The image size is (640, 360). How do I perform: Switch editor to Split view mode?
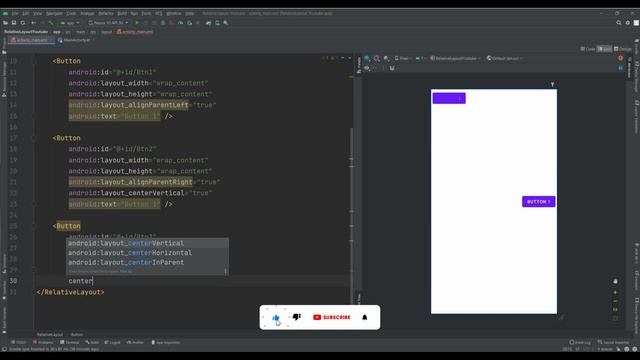tap(604, 49)
